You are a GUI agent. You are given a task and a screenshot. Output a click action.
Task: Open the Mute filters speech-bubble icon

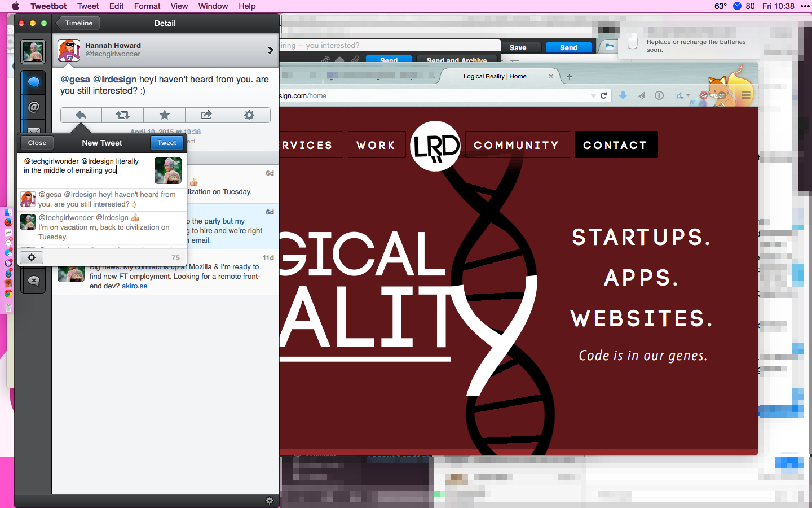point(33,281)
